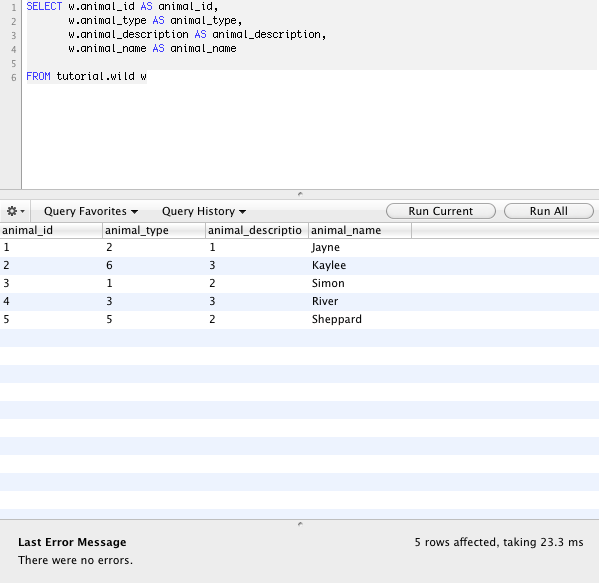Open the Query History dropdown
The image size is (599, 583).
click(x=204, y=211)
